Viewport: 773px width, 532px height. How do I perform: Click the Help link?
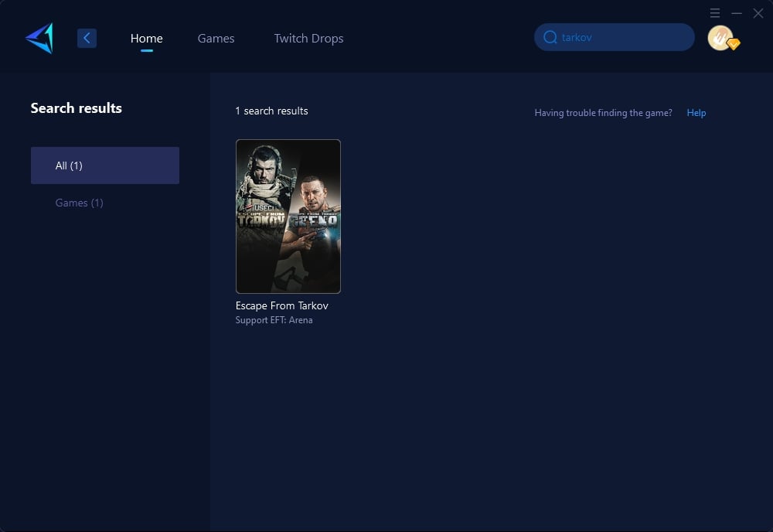coord(696,113)
